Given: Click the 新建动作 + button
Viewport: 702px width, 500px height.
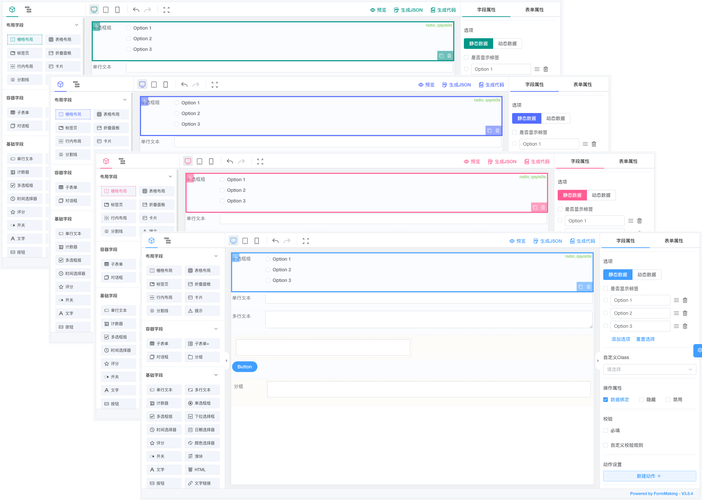Looking at the screenshot, I should (x=649, y=476).
